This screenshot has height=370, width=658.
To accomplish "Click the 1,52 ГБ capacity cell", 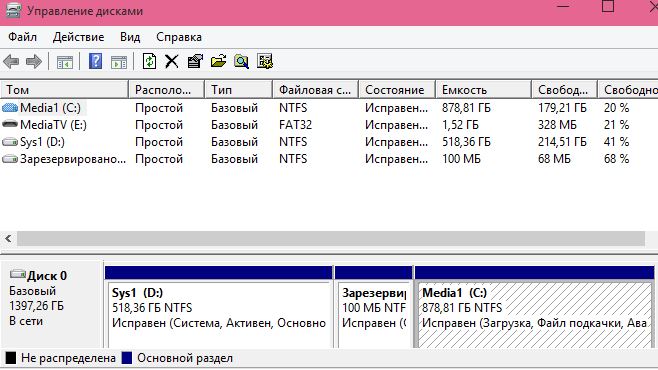I will click(x=460, y=125).
